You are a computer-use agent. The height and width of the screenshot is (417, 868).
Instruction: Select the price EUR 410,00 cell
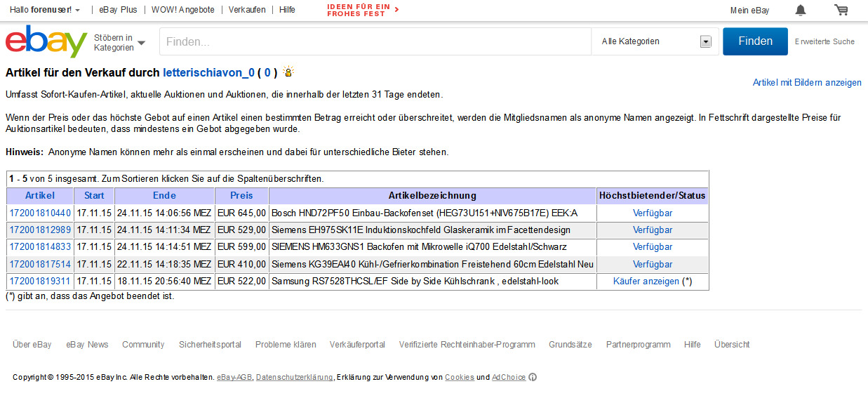(x=241, y=264)
